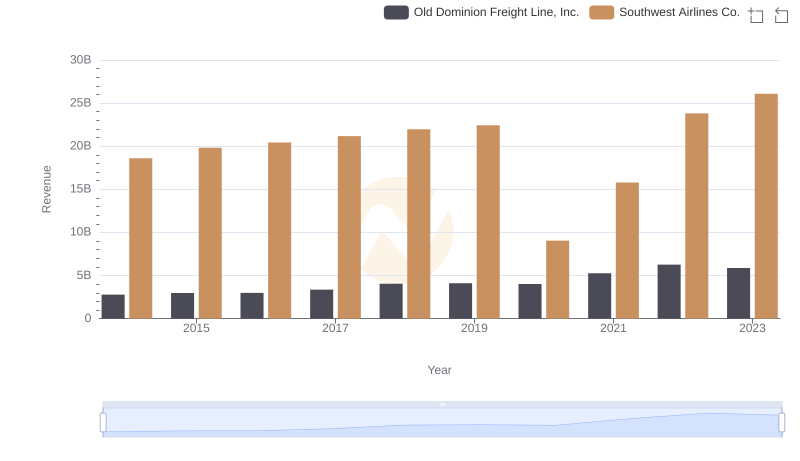Click the Southwest Airlines 2022 bar
Image resolution: width=800 pixels, height=461 pixels.
696,216
